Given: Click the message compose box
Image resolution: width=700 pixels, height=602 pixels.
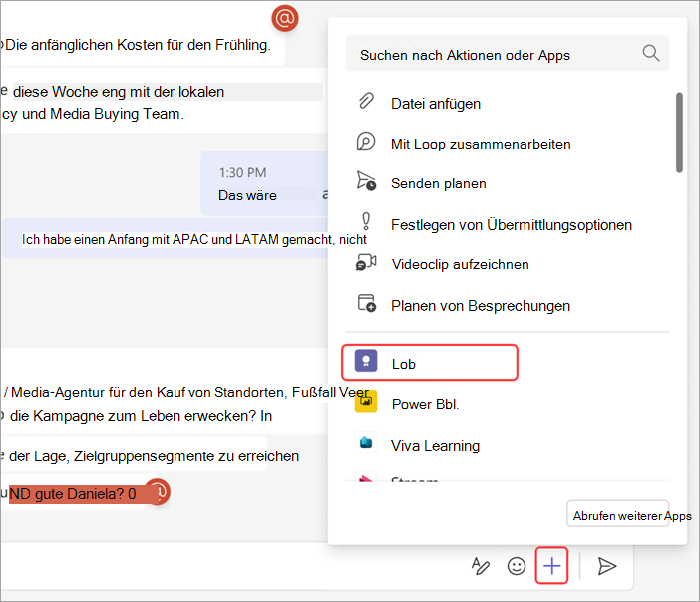Looking at the screenshot, I should coord(232,566).
